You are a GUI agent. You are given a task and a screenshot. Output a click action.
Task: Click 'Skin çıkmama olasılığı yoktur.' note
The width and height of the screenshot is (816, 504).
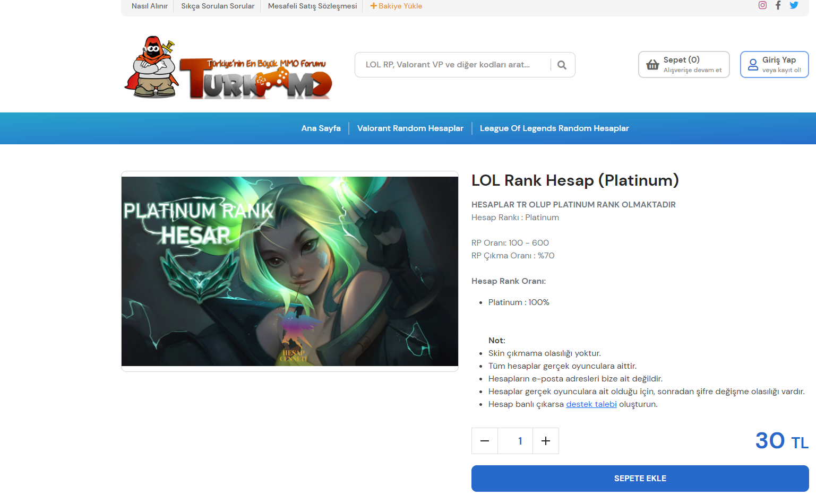pyautogui.click(x=545, y=353)
